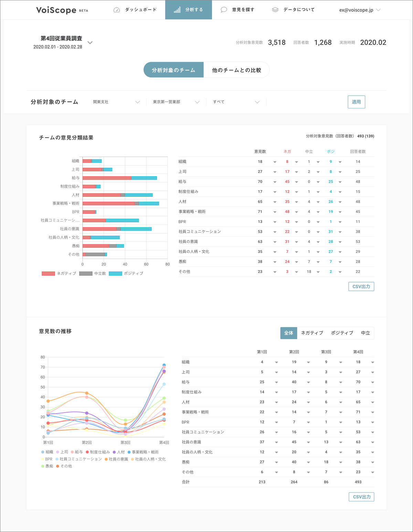The image size is (413, 532).
Task: Click arrow next to 上司 ネガ 17
Action: 296,172
